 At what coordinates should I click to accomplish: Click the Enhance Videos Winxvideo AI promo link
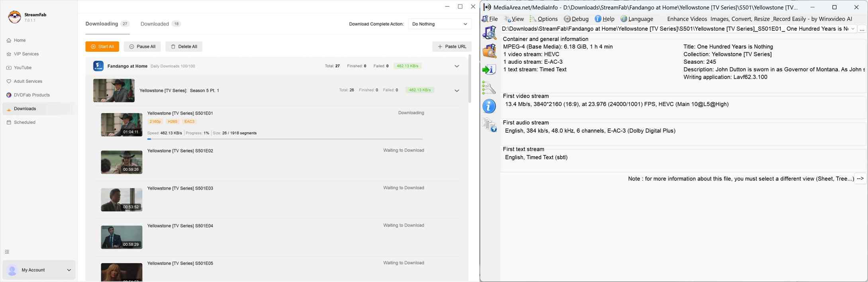(760, 19)
